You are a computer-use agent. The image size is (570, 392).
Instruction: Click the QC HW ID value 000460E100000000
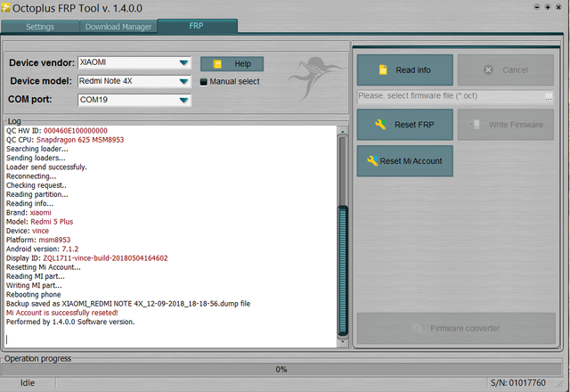pyautogui.click(x=76, y=131)
